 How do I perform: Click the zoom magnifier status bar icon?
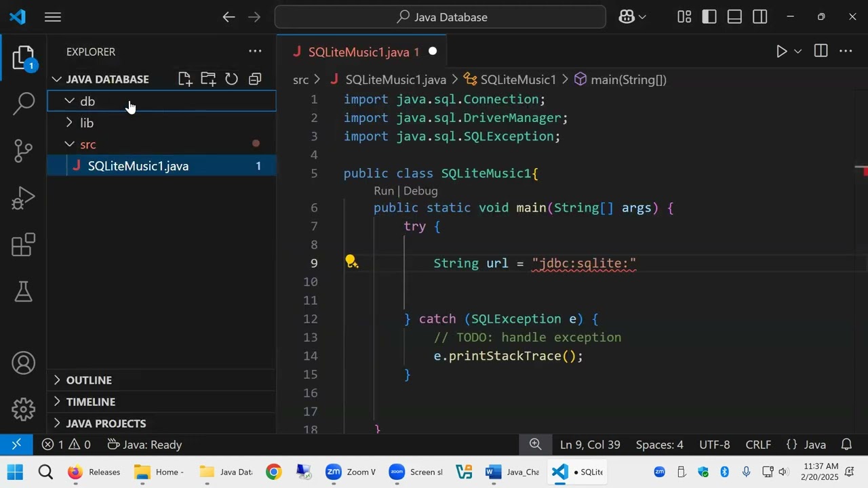(x=535, y=445)
